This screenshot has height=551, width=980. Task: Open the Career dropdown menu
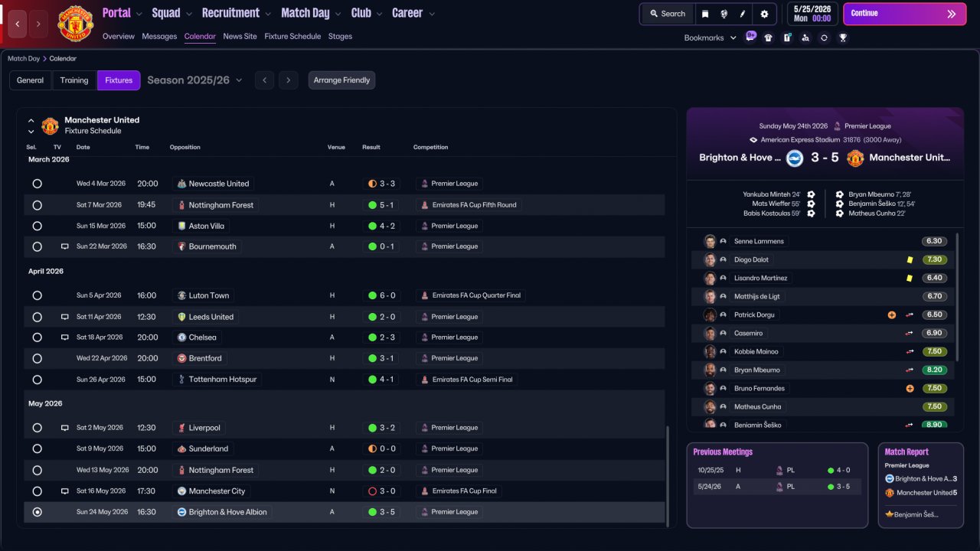413,13
